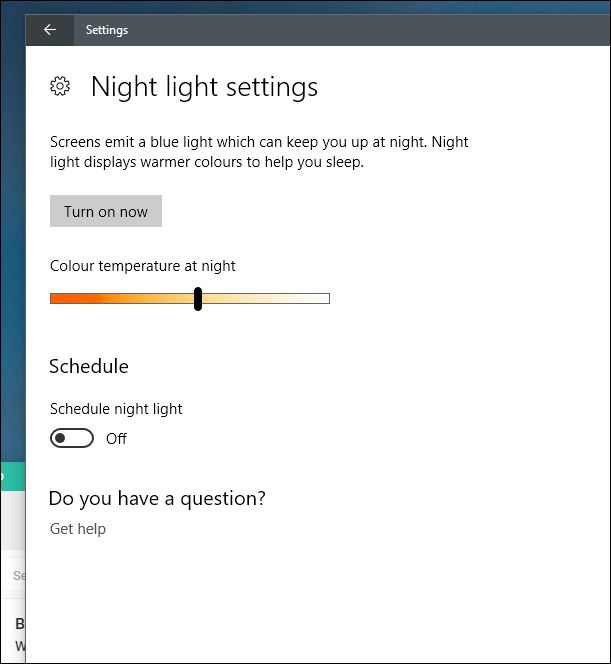Click the partially hidden search box behind Settings
The width and height of the screenshot is (611, 664).
coord(17,575)
